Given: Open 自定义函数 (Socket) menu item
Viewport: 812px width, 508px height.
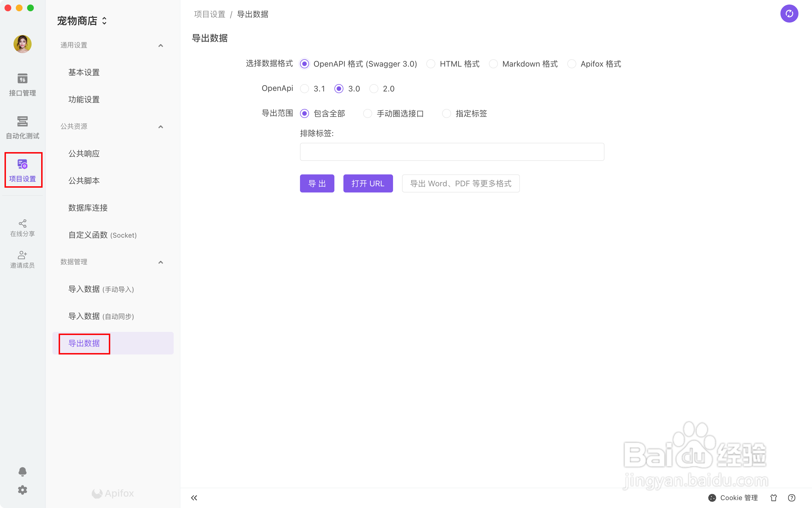Looking at the screenshot, I should pos(113,235).
